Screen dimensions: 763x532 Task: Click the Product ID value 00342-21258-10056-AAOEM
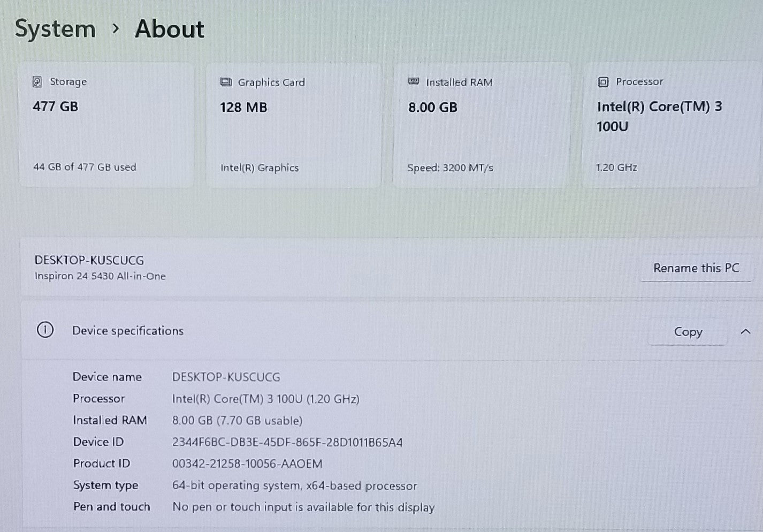[247, 463]
